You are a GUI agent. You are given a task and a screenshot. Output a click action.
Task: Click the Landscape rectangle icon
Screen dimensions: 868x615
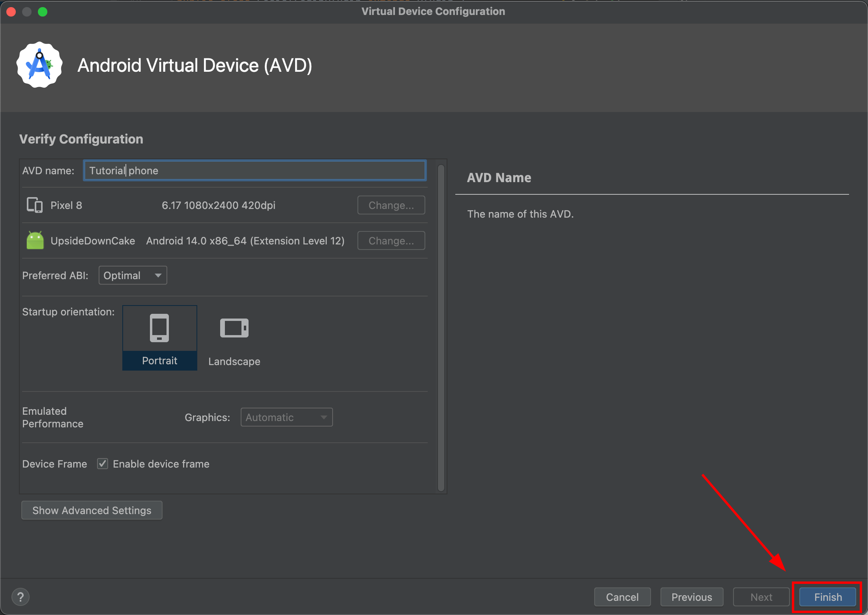pos(234,328)
